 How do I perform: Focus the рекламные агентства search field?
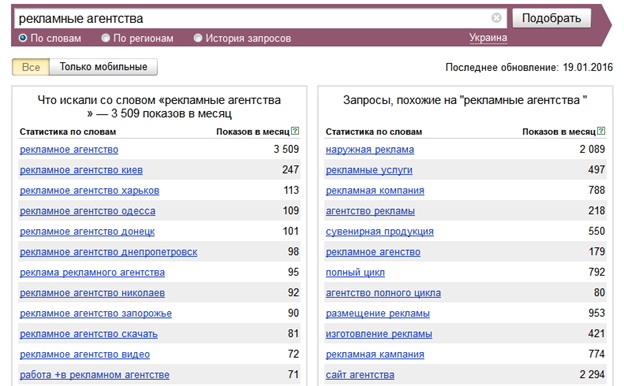[x=255, y=19]
